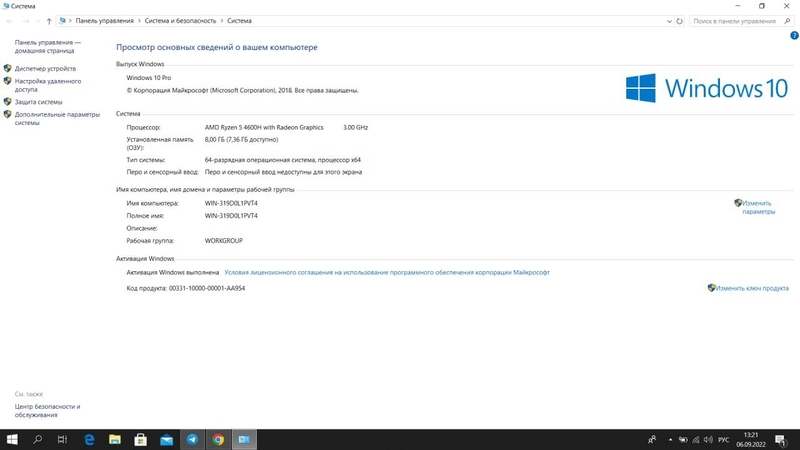Launch Google Chrome from the taskbar
Viewport: 800px width, 450px height.
(218, 439)
